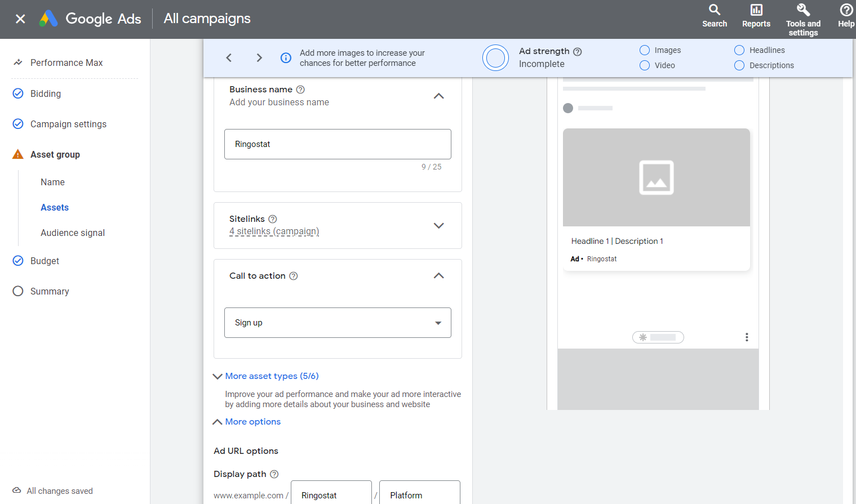Click the Summary step circle icon
This screenshot has height=504, width=856.
[18, 291]
